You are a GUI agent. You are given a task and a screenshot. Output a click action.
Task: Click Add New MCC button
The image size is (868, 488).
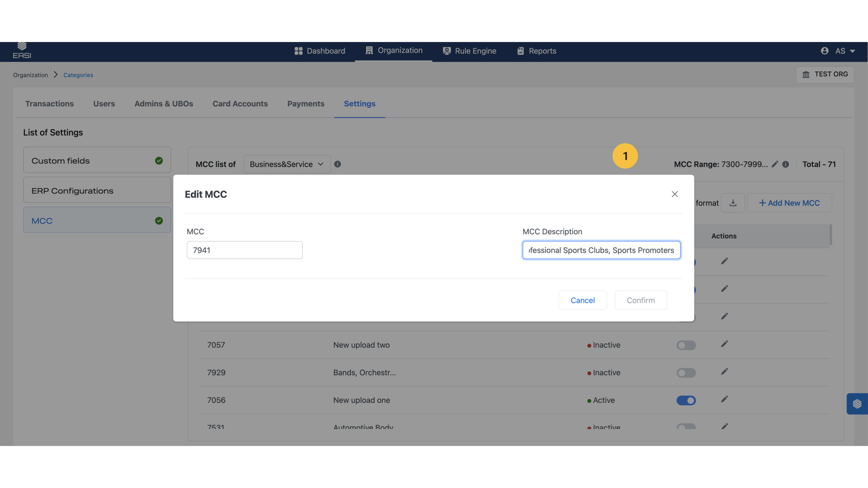point(789,203)
